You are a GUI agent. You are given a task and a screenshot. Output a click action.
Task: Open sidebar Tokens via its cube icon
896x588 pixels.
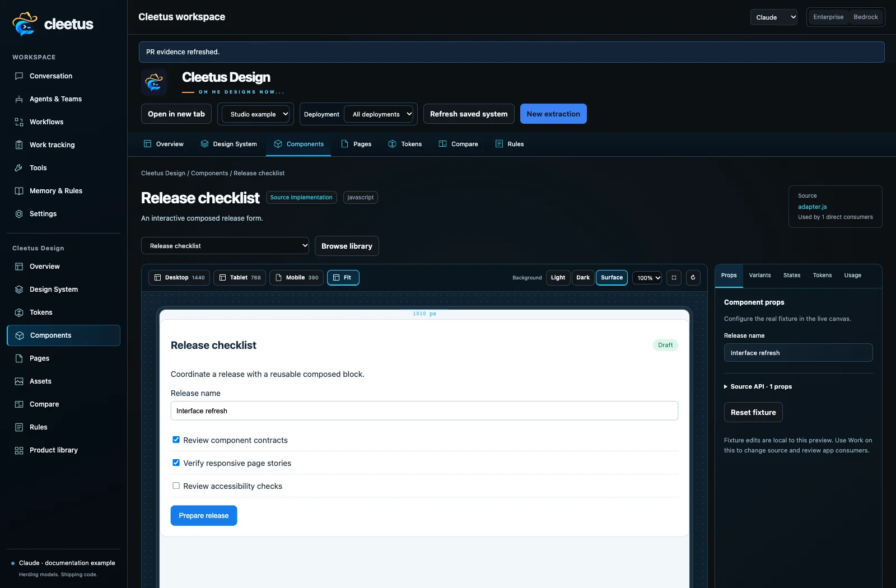19,312
